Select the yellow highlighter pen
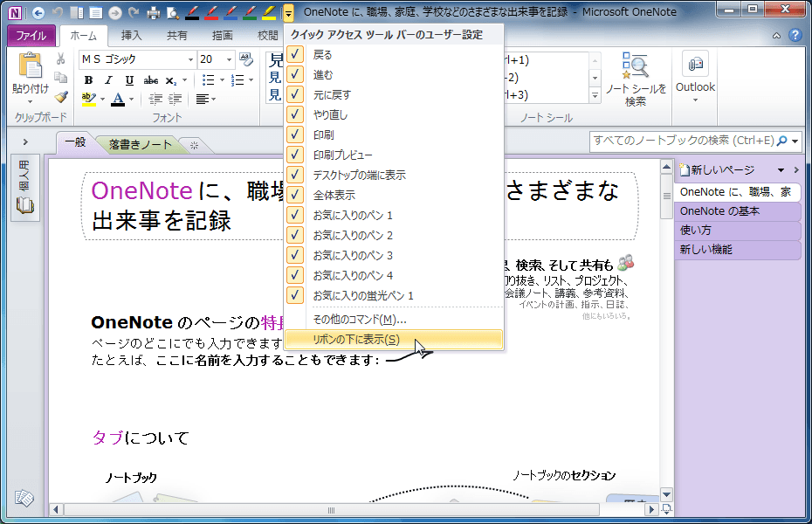 [269, 12]
